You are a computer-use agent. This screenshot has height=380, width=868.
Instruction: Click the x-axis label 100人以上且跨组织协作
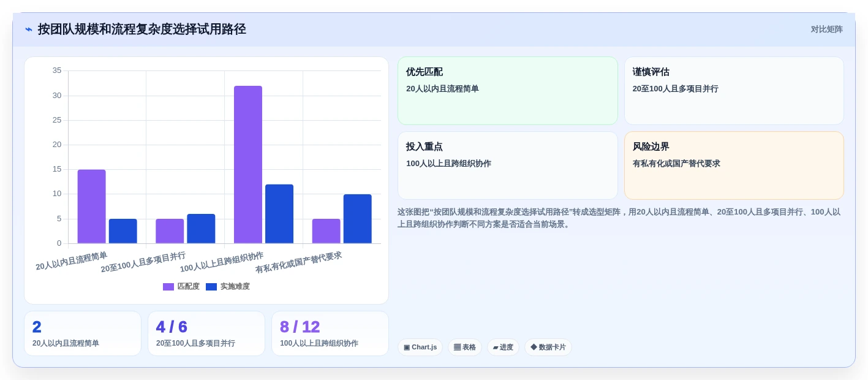(x=222, y=262)
